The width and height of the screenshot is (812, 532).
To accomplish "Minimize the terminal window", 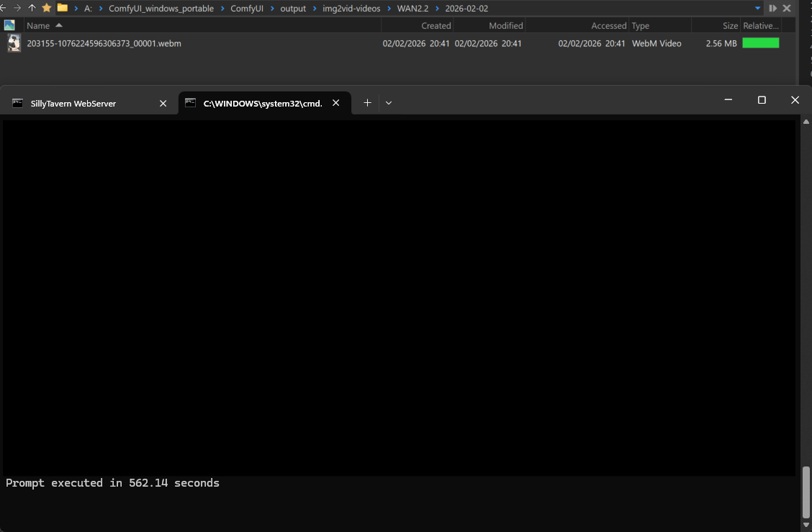I will (x=728, y=99).
